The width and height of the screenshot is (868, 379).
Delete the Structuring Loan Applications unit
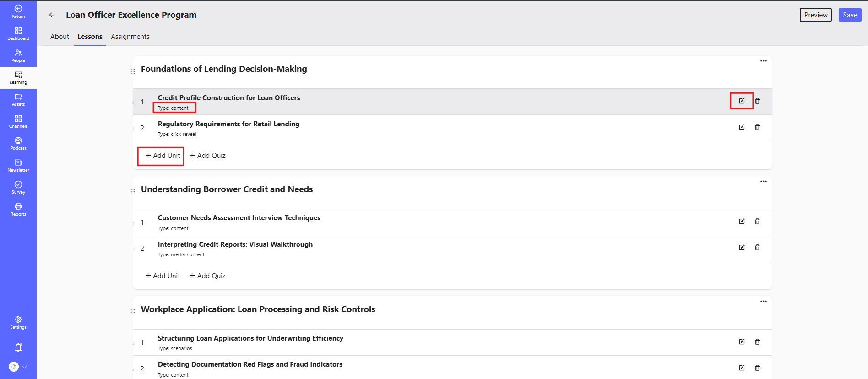tap(757, 341)
